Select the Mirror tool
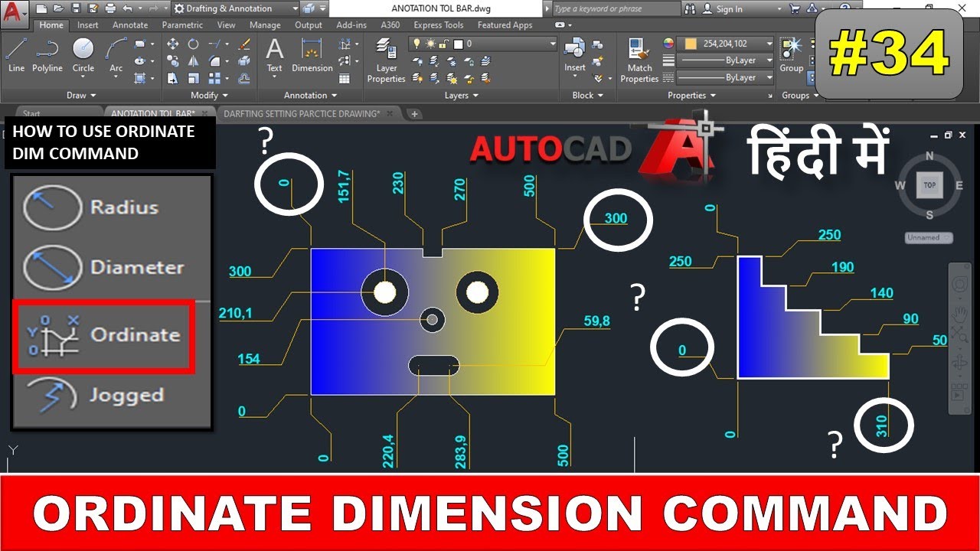 194,61
